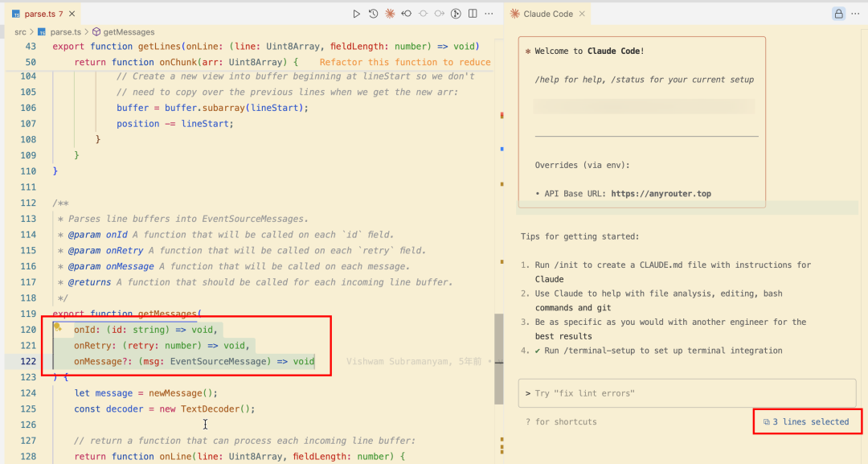Click 'onRetry: (retry: number) => void' parameter

click(162, 346)
